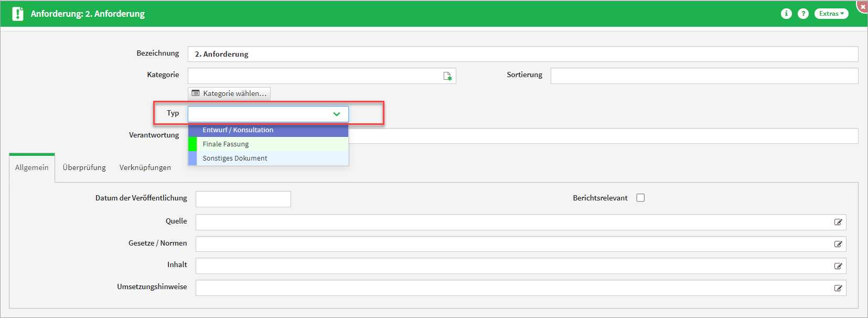
Task: Open the Extras dropdown menu
Action: click(831, 14)
